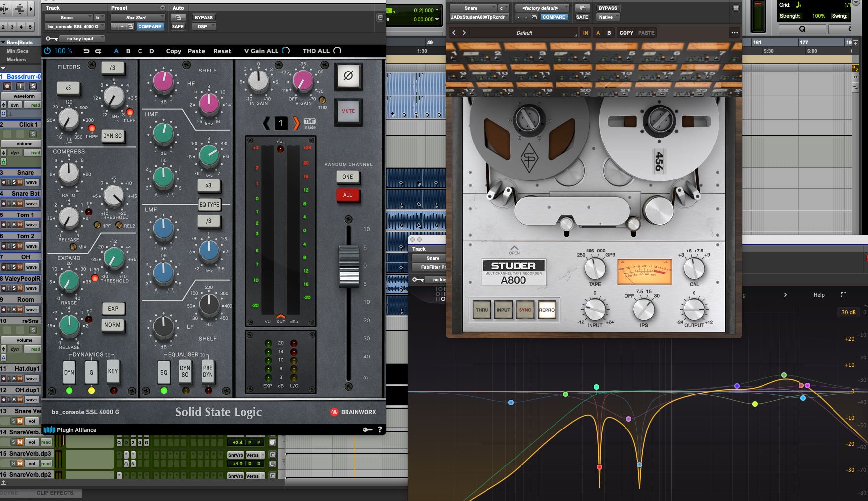Toggle the KEY button under Dynamics to
This screenshot has height=501, width=868.
(x=113, y=372)
